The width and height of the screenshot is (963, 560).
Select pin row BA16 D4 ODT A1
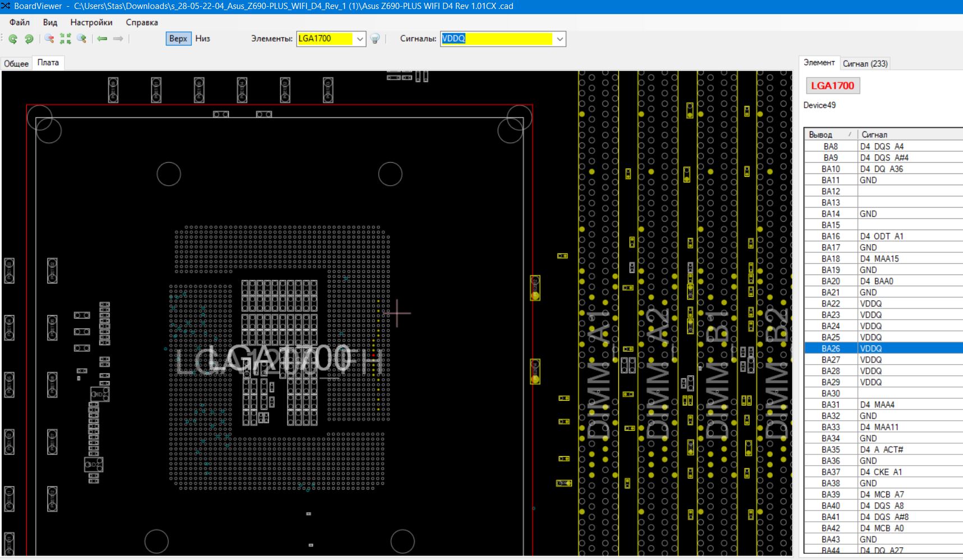point(884,236)
